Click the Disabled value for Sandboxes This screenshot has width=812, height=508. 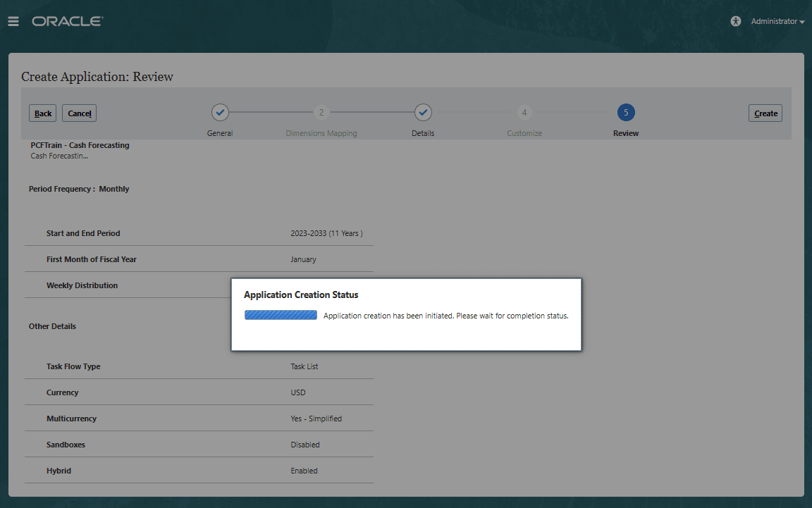[305, 445]
